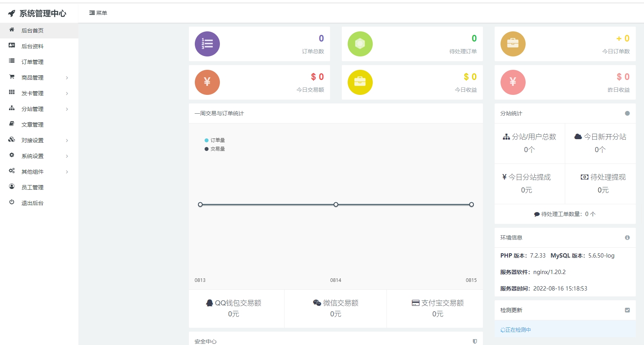Viewport: 644px width, 345px height.
Task: Click the 服务器时间 value 2022-08-16 15:18:53
Action: point(560,289)
